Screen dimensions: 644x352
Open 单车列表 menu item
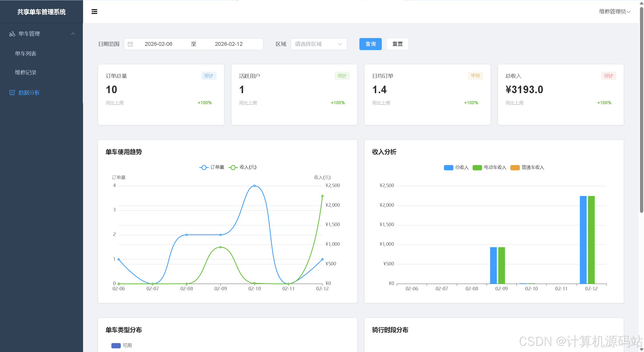(26, 54)
